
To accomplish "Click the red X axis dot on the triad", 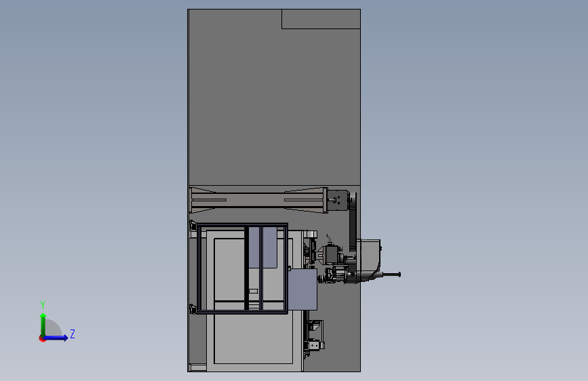I will pos(41,339).
